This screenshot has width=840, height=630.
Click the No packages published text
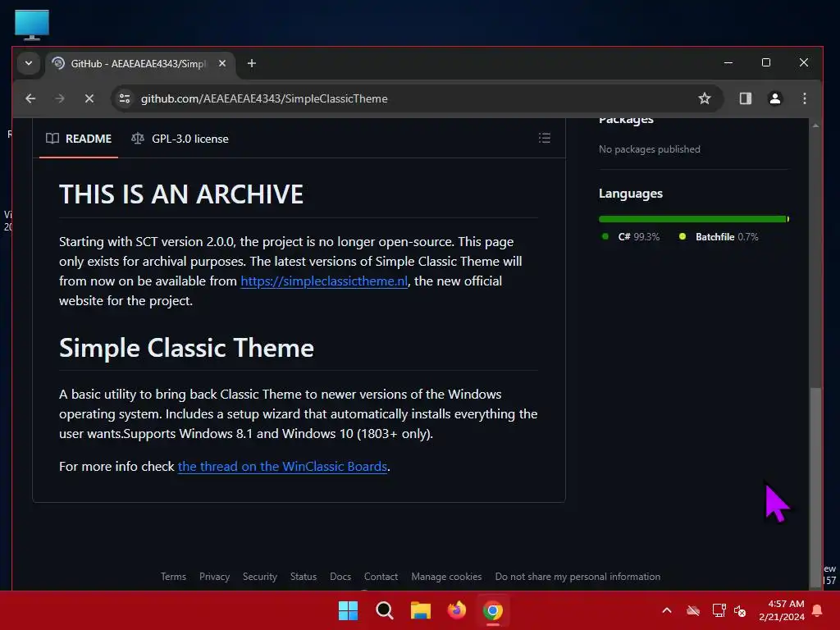pos(650,149)
